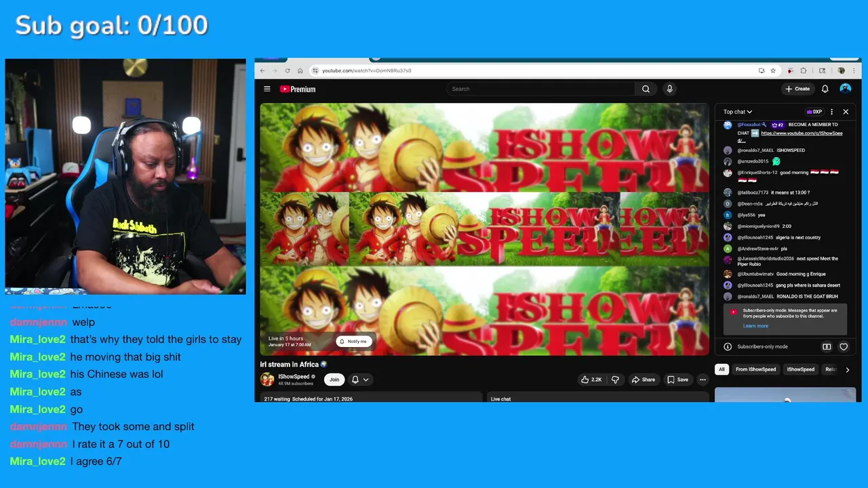This screenshot has width=868, height=488.
Task: Open site info icon in address bar
Action: point(315,70)
